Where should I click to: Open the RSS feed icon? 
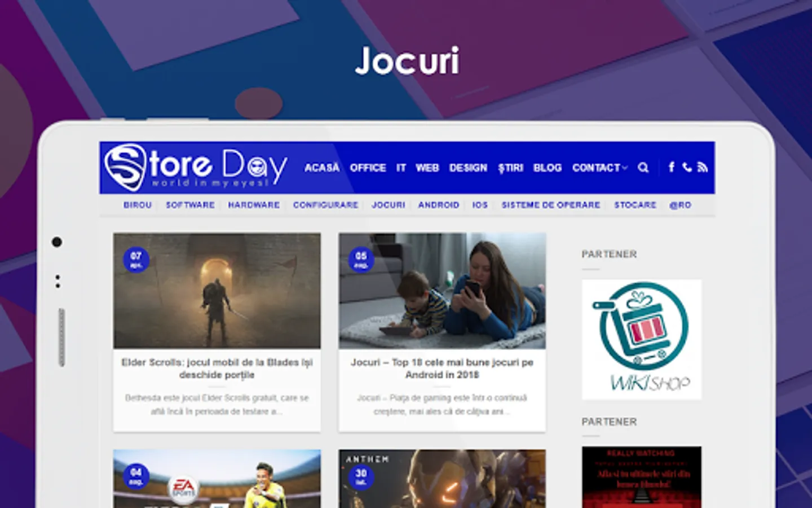coord(702,167)
